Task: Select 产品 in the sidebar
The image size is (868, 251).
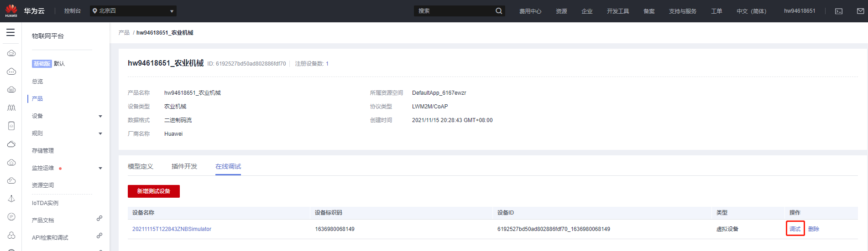Action: [x=37, y=99]
